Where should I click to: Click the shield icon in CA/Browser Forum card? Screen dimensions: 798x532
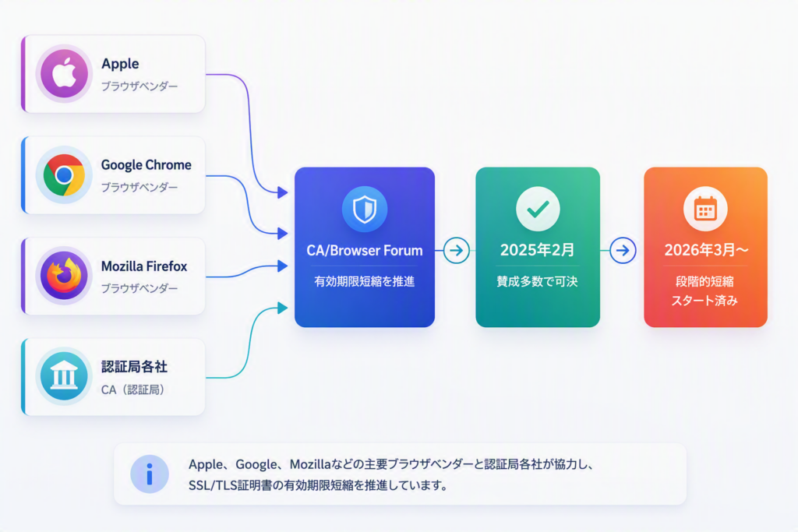(365, 209)
